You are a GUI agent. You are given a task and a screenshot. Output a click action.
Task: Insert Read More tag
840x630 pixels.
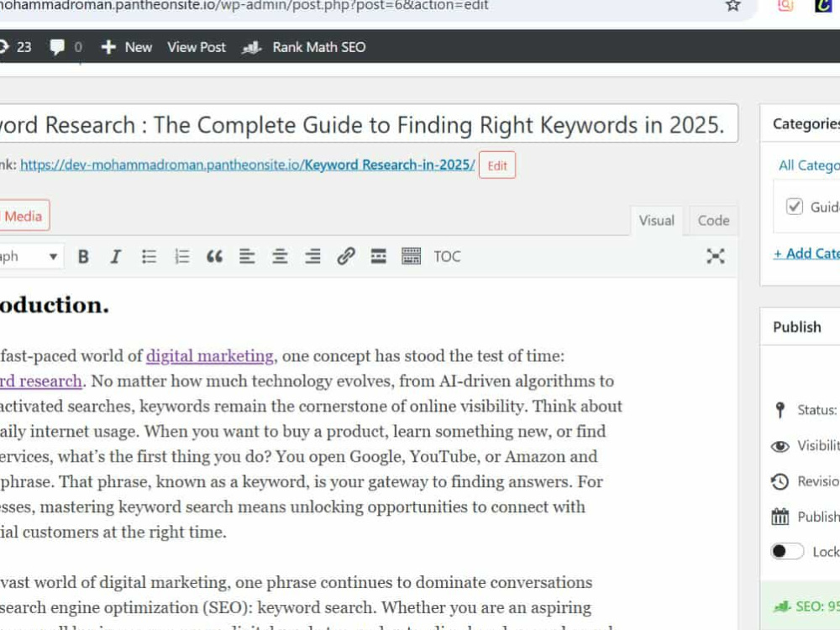pyautogui.click(x=378, y=256)
